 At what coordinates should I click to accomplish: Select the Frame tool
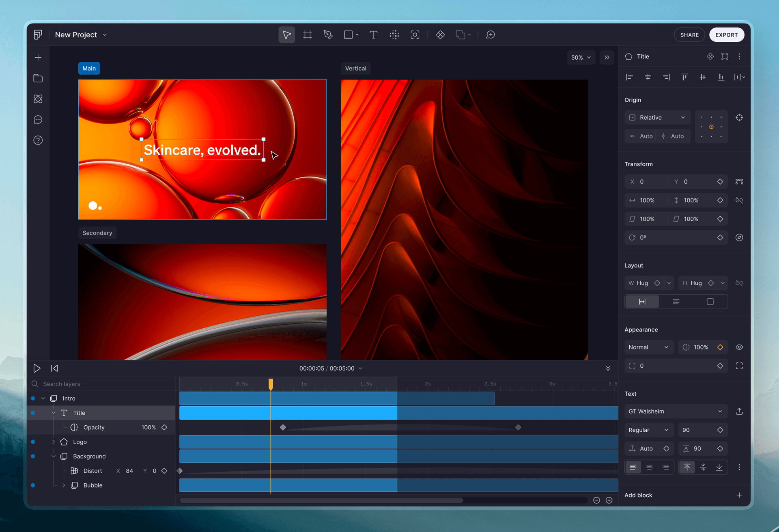pyautogui.click(x=308, y=35)
